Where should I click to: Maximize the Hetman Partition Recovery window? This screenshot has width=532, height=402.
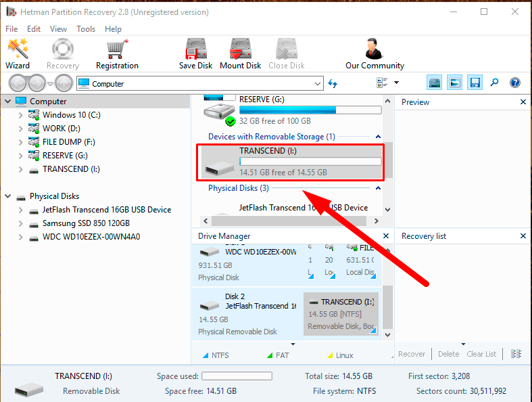tap(484, 12)
